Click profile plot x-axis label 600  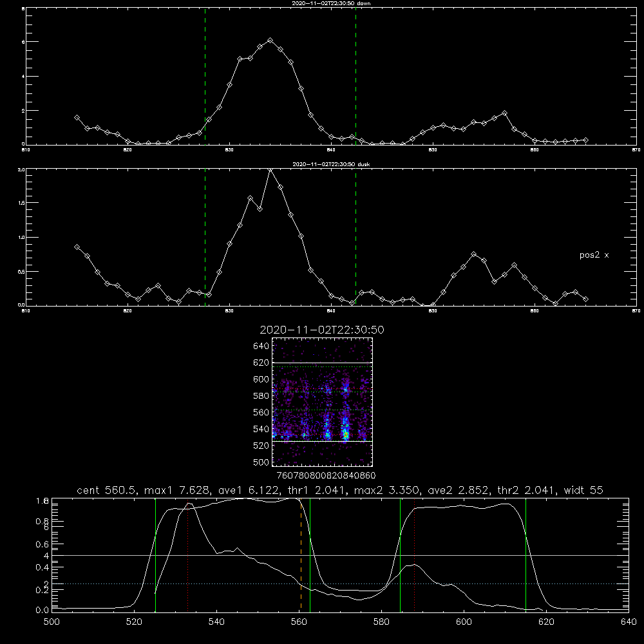[x=464, y=622]
